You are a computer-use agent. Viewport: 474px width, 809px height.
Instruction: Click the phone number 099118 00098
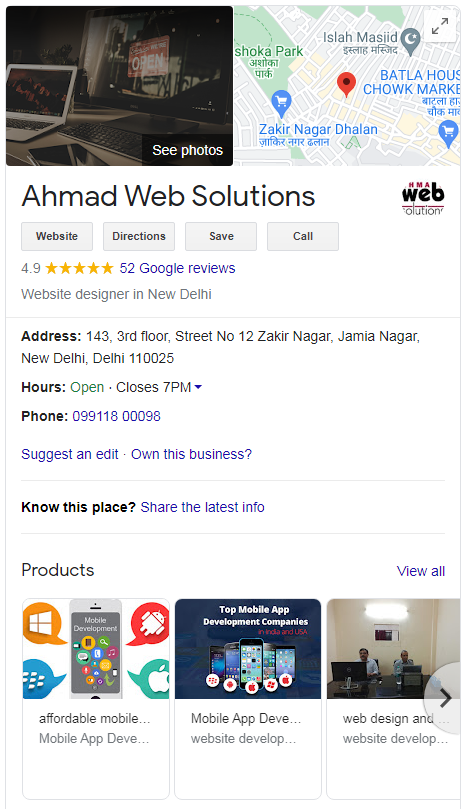(x=117, y=416)
